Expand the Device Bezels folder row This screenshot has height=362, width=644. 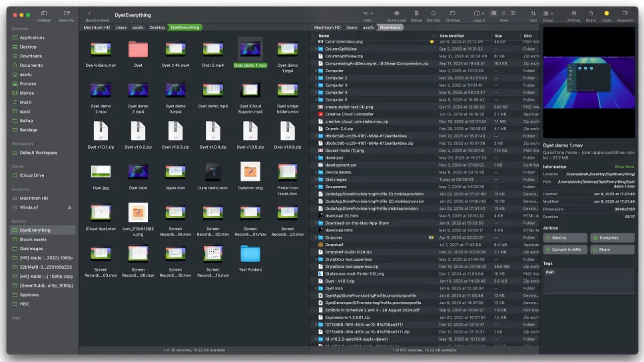coord(316,173)
